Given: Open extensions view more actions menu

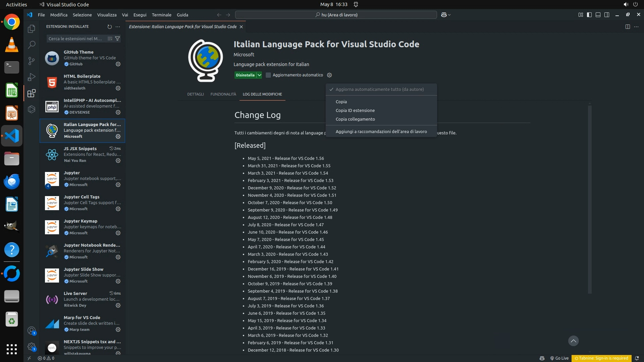Looking at the screenshot, I should point(118,26).
